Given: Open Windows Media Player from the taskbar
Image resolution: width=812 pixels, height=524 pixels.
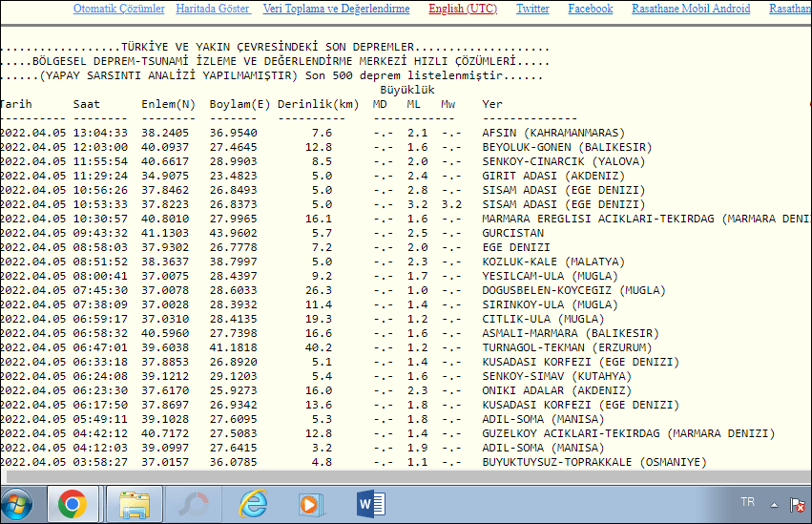Looking at the screenshot, I should (311, 503).
